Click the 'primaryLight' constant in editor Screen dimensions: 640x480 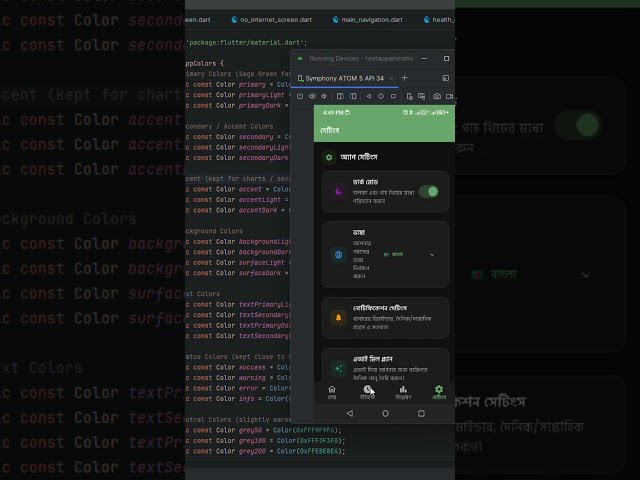pyautogui.click(x=262, y=95)
